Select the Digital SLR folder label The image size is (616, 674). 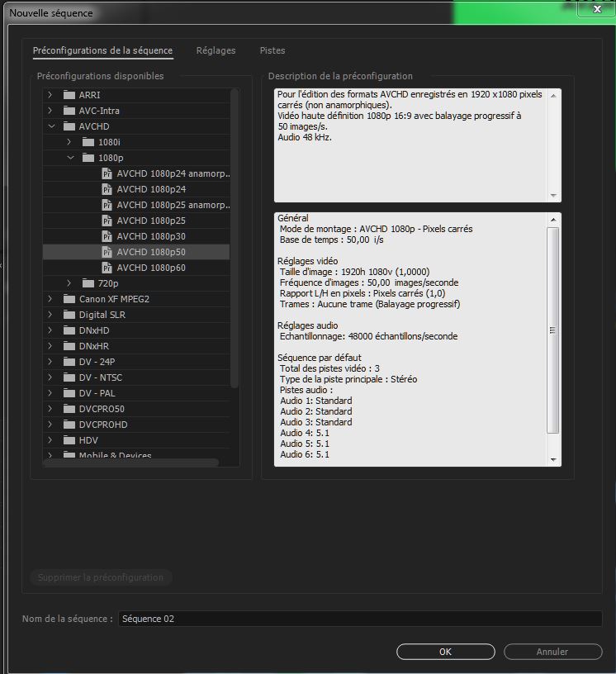pos(102,315)
